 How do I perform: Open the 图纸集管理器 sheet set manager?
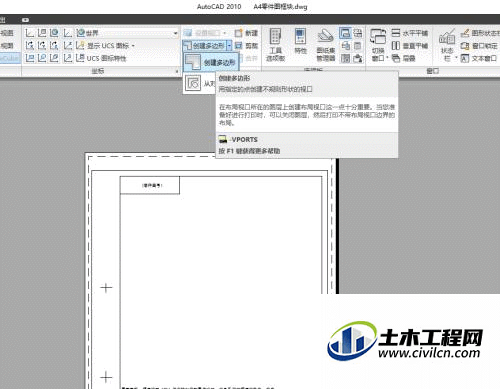(x=326, y=44)
